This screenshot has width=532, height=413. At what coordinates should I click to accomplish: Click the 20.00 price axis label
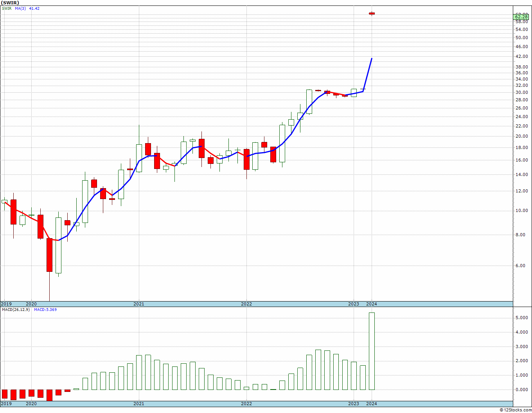[521, 136]
